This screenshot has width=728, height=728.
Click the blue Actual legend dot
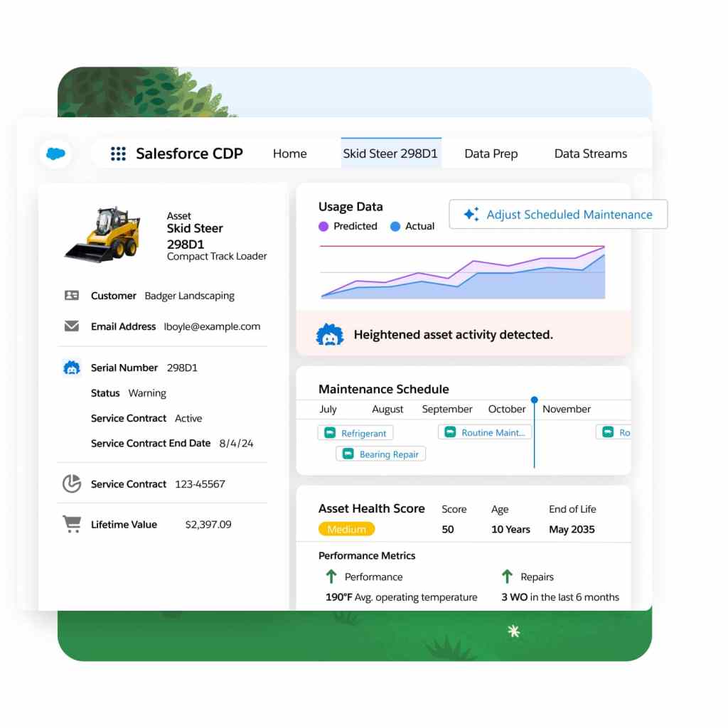(395, 226)
